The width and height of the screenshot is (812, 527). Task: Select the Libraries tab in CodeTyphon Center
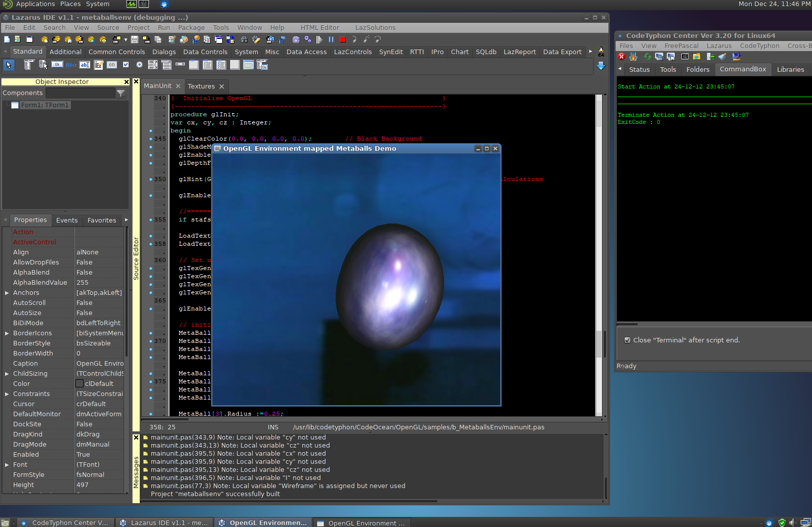pyautogui.click(x=790, y=70)
